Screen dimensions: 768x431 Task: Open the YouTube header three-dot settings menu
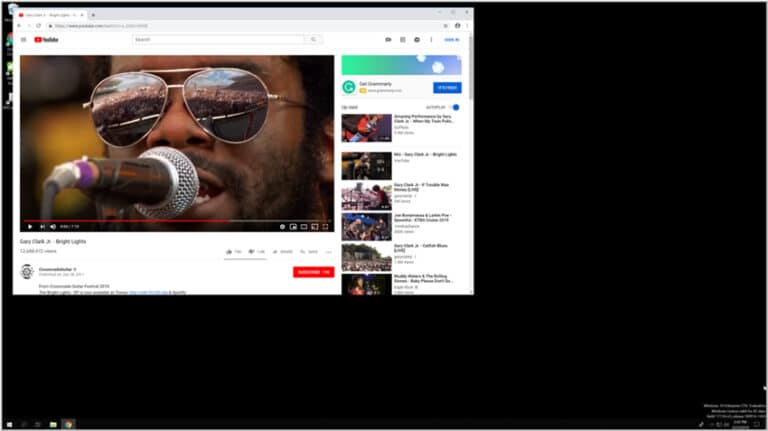tap(431, 40)
